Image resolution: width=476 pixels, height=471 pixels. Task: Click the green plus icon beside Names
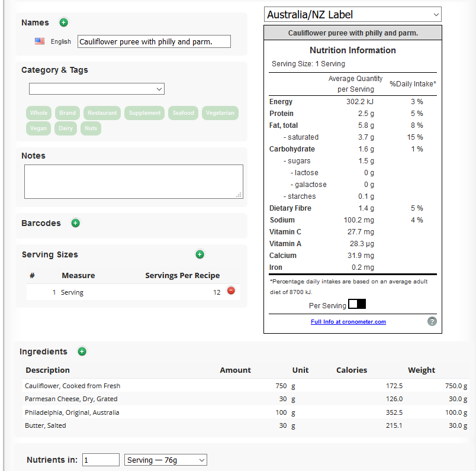(64, 22)
